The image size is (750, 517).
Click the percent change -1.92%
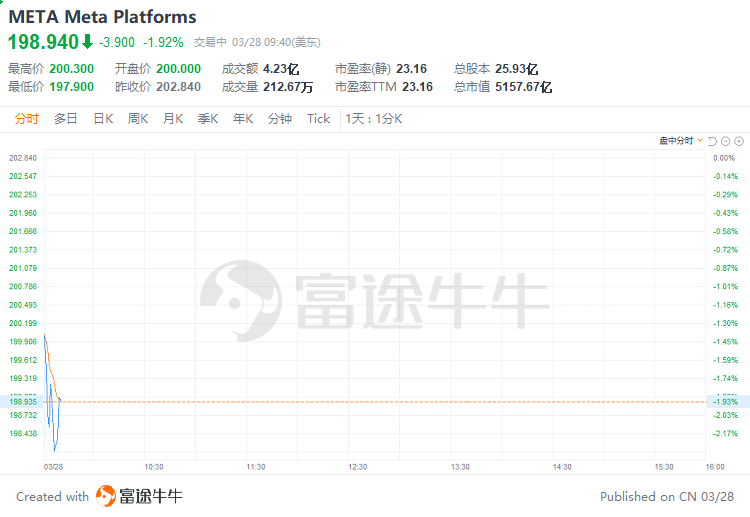point(163,43)
